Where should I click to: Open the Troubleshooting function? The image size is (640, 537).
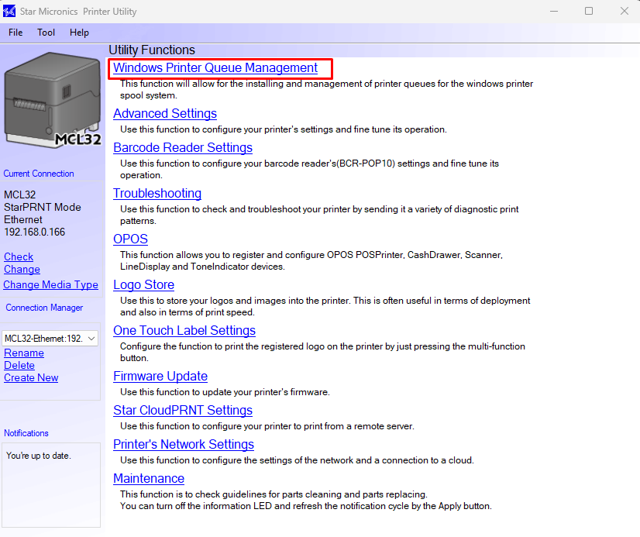pyautogui.click(x=157, y=193)
